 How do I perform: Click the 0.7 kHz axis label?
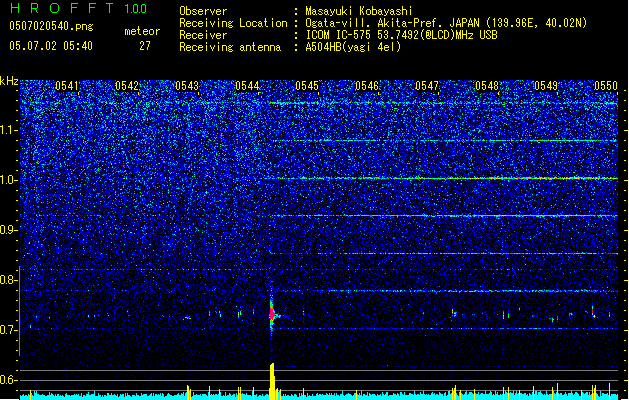coord(9,330)
